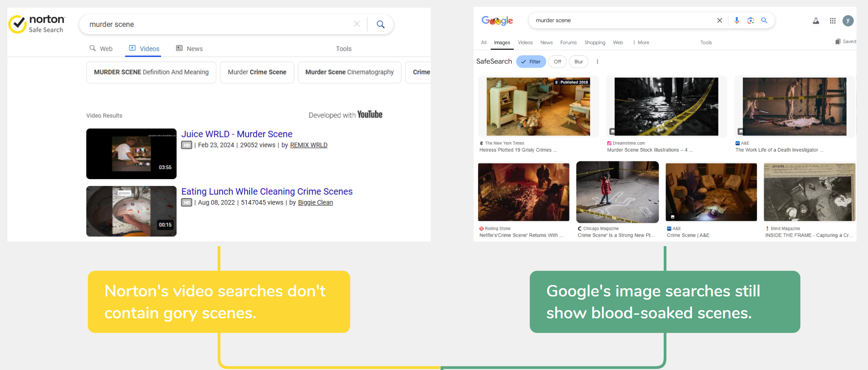This screenshot has width=868, height=370.
Task: Open the Rolling Stone image result
Action: [x=524, y=192]
